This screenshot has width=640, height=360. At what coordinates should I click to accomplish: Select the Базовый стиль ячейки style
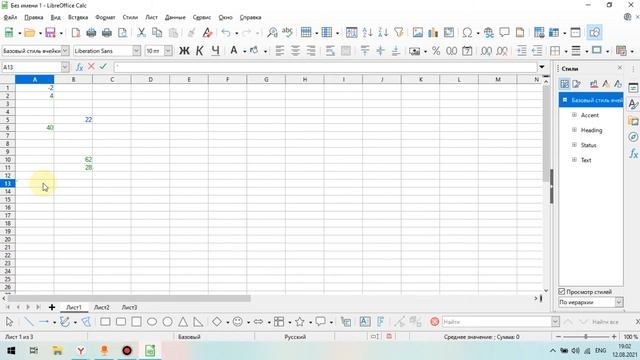(591, 100)
